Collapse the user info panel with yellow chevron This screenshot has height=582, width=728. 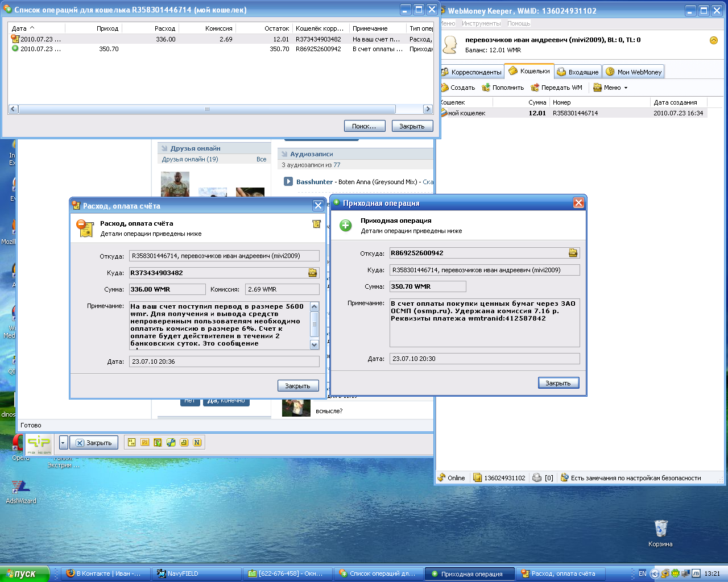714,40
